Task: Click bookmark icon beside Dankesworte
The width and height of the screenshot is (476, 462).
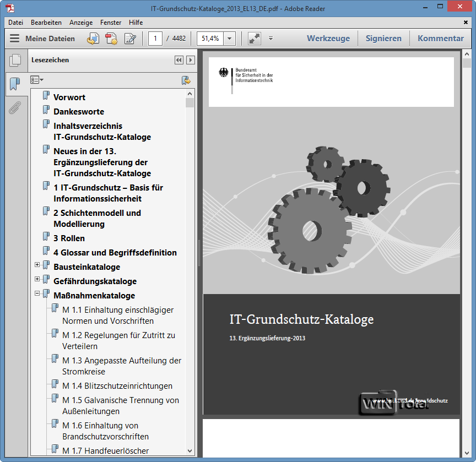Action: pyautogui.click(x=46, y=110)
